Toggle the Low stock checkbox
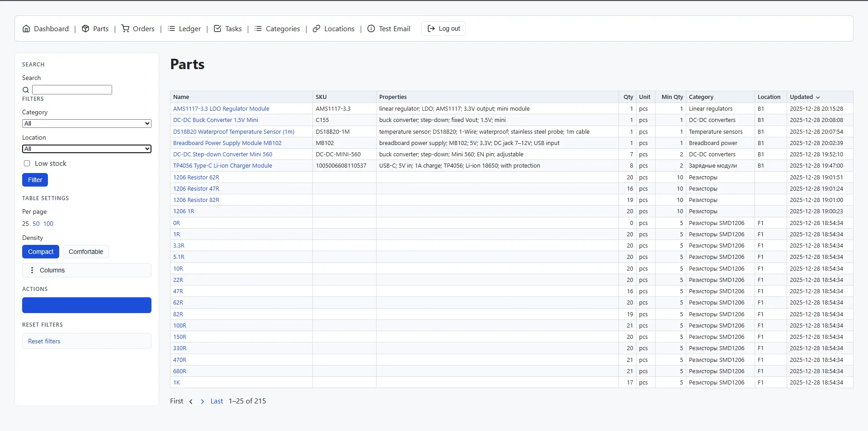 27,164
